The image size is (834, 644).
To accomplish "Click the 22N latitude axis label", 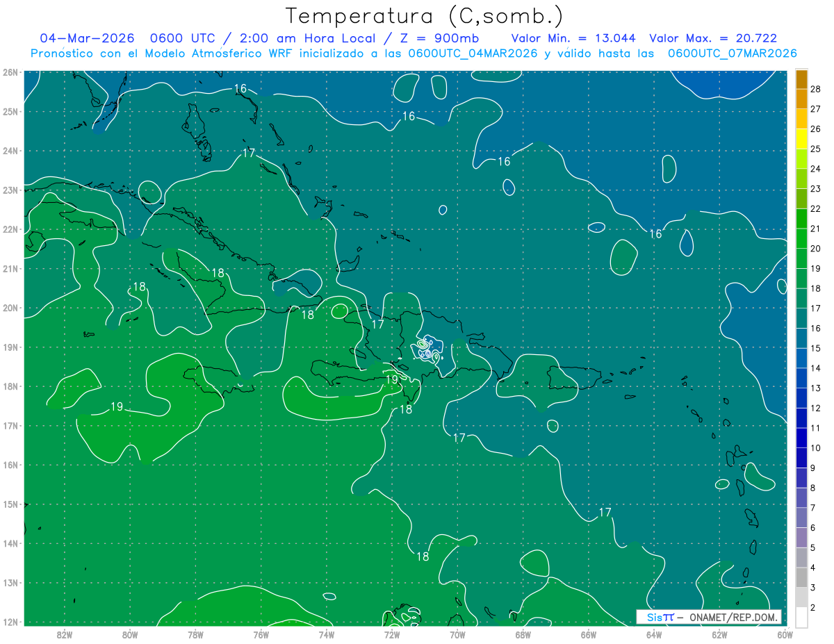I will pyautogui.click(x=10, y=229).
